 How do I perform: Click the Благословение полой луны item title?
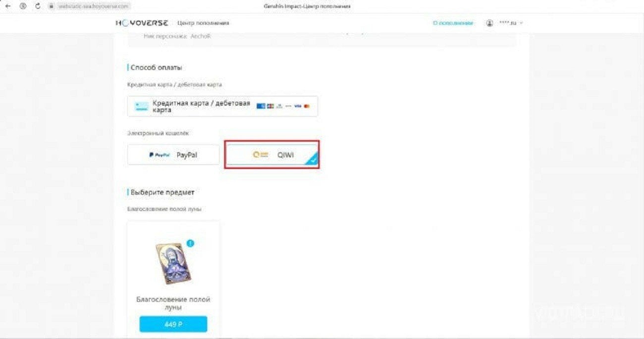173,303
